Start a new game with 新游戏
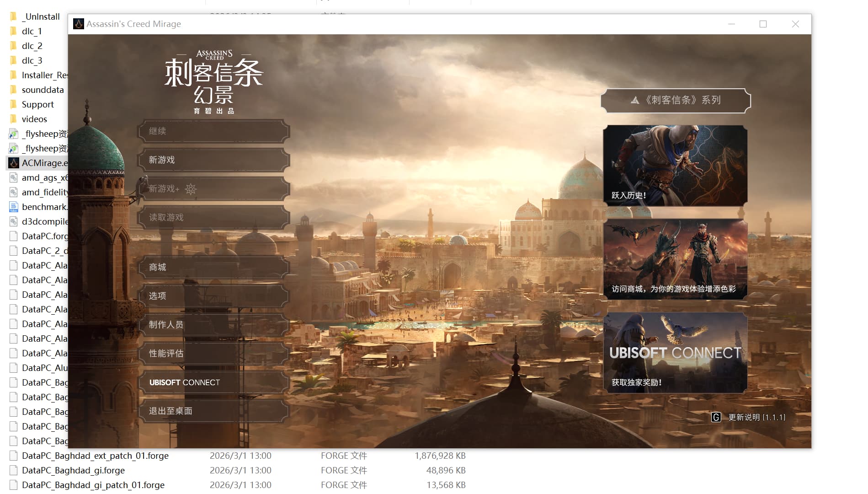Viewport: 868px width, 494px height. click(x=213, y=160)
